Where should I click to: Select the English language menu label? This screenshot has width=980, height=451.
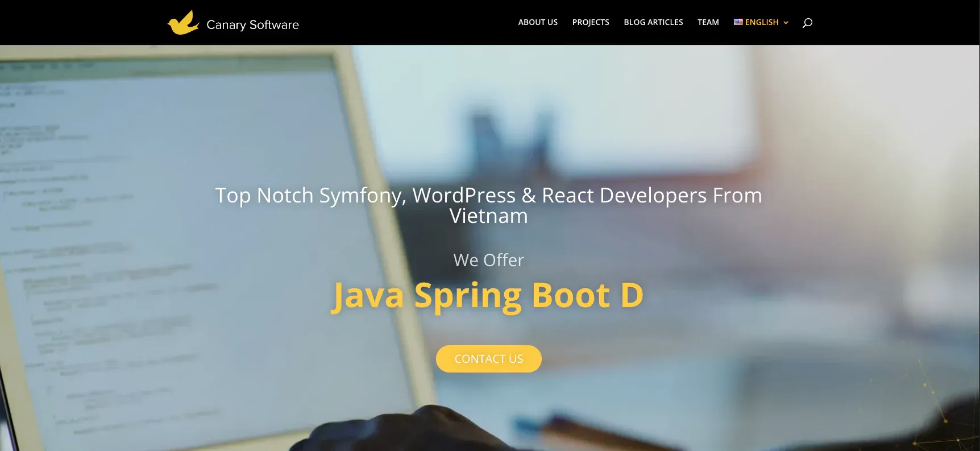tap(762, 22)
